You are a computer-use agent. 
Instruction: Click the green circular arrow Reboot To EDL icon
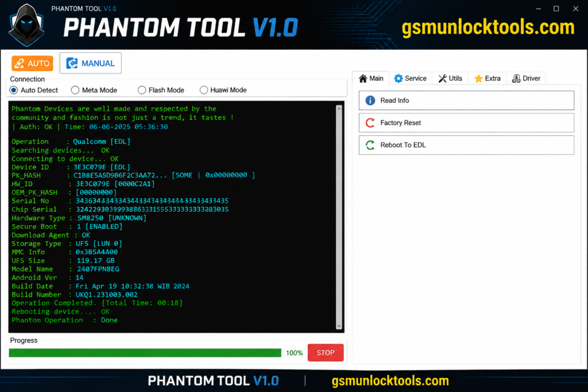click(370, 145)
